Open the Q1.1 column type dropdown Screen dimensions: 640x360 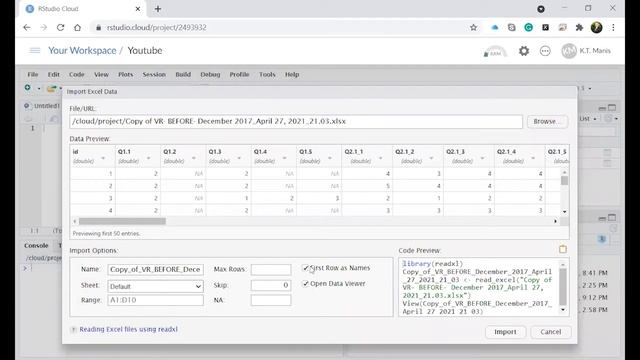pyautogui.click(x=148, y=158)
